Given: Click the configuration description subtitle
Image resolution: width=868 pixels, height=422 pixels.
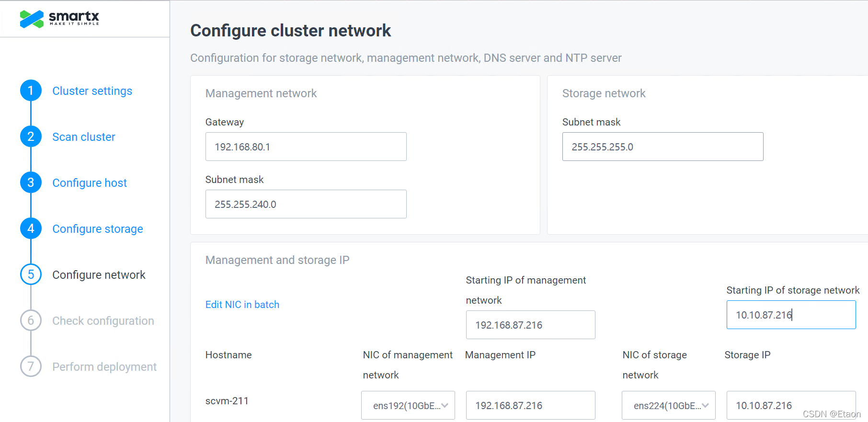Looking at the screenshot, I should coord(406,58).
